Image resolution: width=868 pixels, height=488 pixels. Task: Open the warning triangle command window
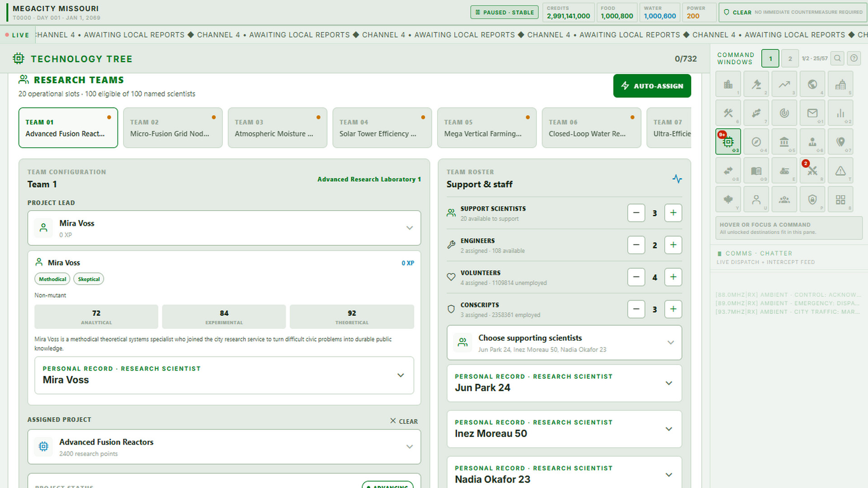click(840, 171)
